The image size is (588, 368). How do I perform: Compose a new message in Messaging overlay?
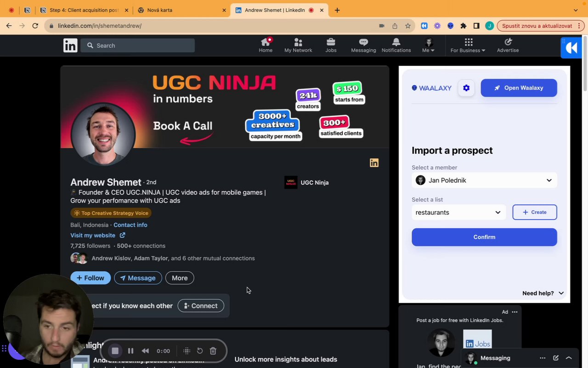(x=556, y=358)
